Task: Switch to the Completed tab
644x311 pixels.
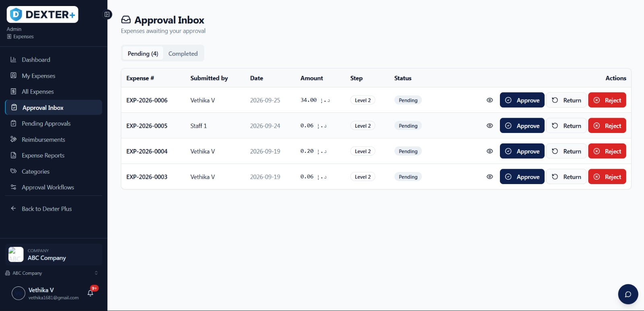Action: [x=183, y=54]
